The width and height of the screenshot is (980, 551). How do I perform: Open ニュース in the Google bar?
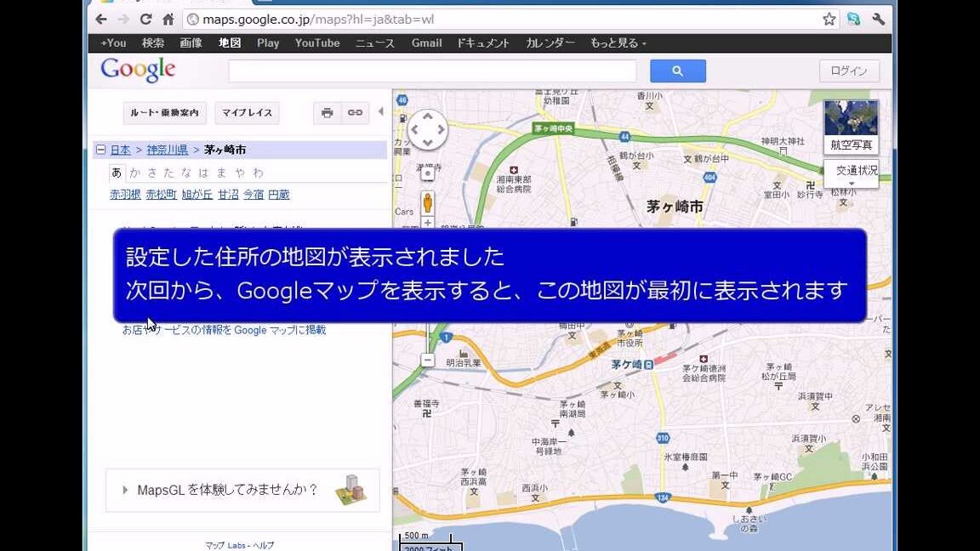click(x=375, y=43)
